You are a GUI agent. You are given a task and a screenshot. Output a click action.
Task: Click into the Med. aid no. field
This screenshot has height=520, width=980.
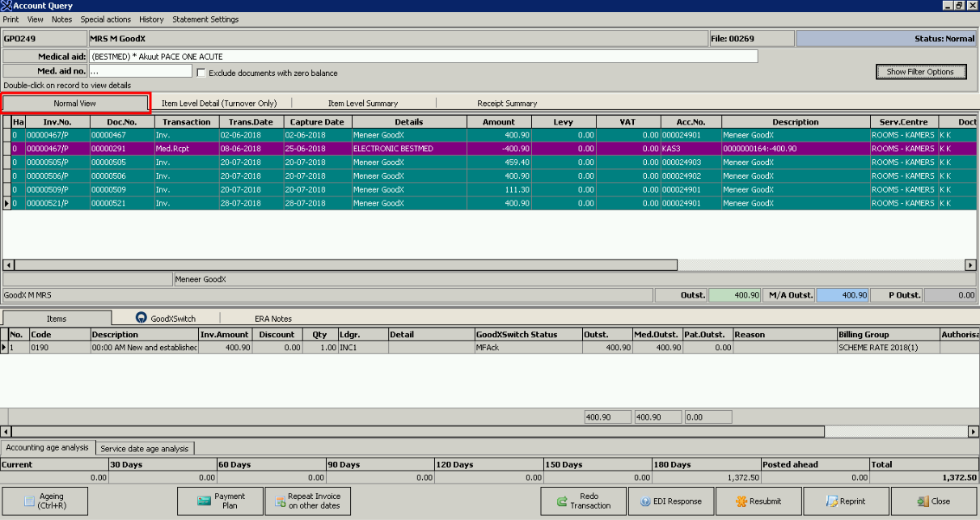(140, 72)
